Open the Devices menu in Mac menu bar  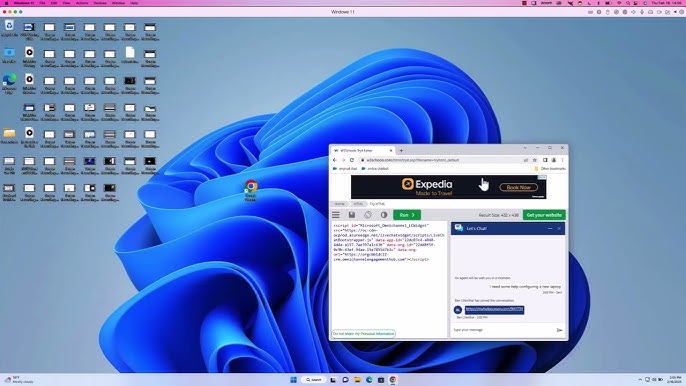(x=100, y=3)
